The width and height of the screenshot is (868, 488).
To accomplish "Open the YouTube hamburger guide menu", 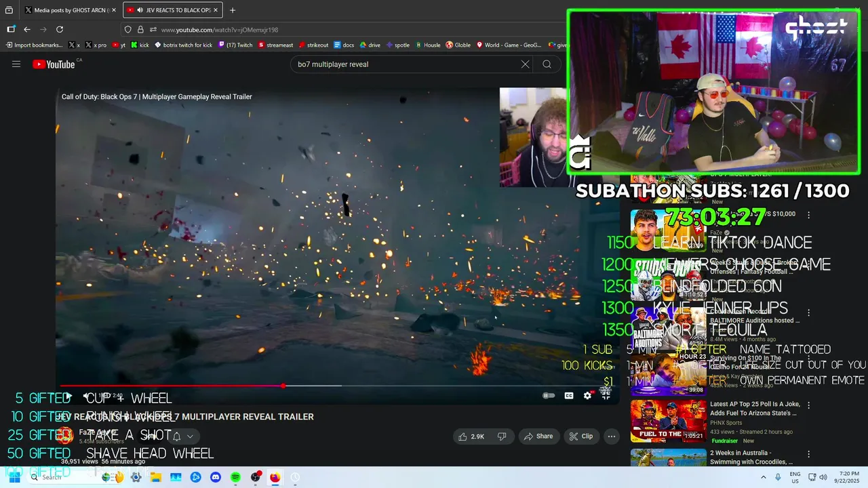I will pos(16,64).
